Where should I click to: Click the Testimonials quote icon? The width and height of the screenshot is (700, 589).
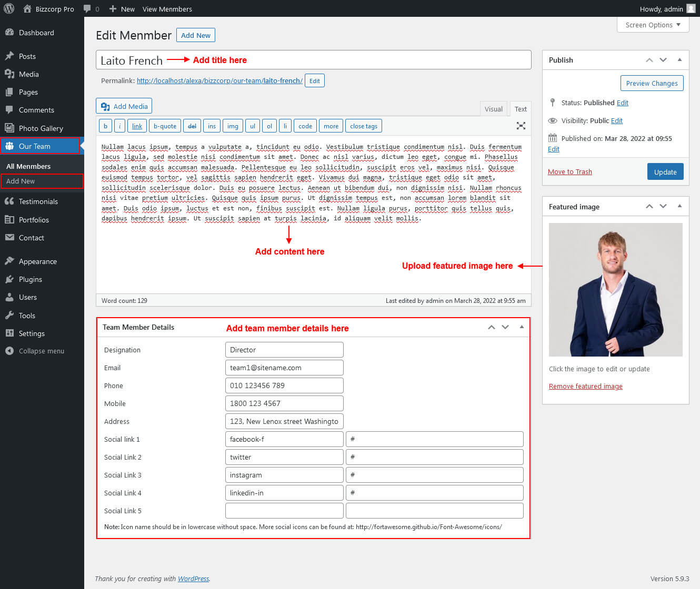click(x=9, y=201)
